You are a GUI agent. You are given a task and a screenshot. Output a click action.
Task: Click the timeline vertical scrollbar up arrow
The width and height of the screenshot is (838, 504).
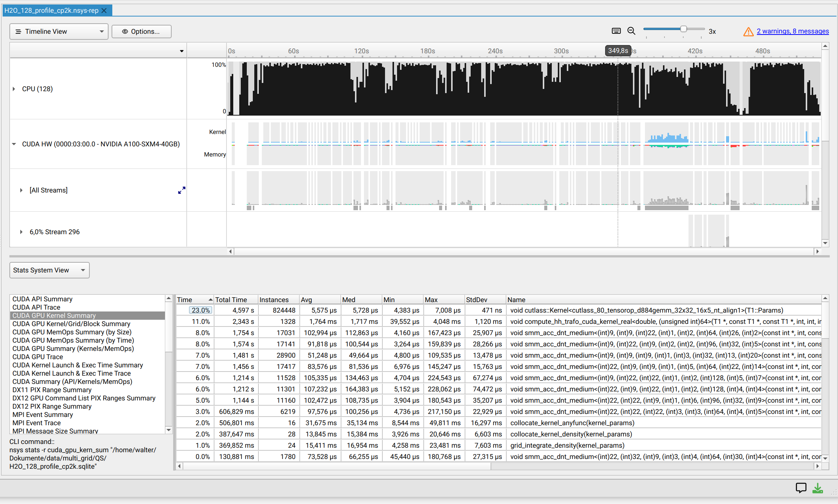pos(825,46)
